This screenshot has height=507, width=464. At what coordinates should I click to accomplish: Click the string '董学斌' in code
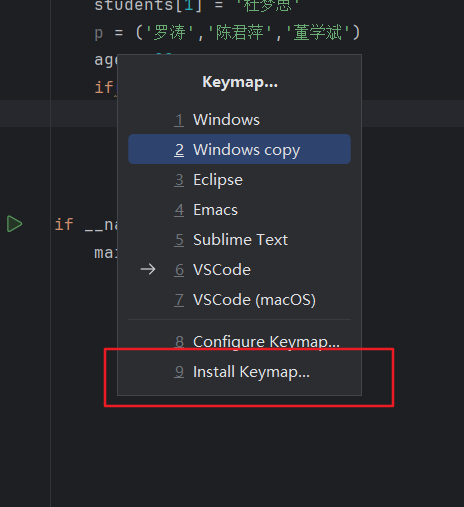tap(318, 33)
